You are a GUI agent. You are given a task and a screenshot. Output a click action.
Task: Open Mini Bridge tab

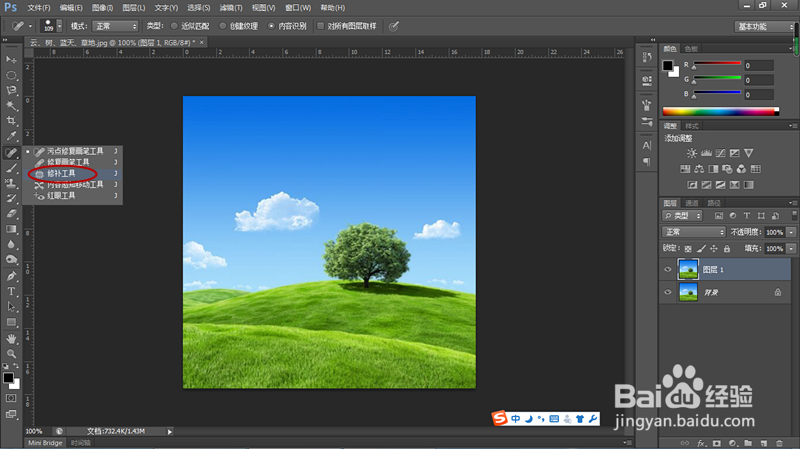(x=45, y=443)
